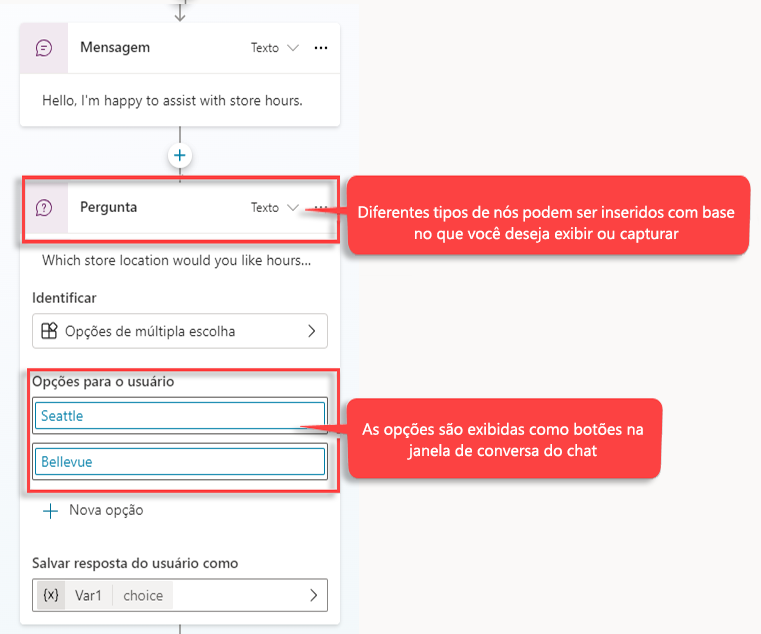This screenshot has height=634, width=761.
Task: Open variable properties using the Var1 chevron
Action: point(313,595)
